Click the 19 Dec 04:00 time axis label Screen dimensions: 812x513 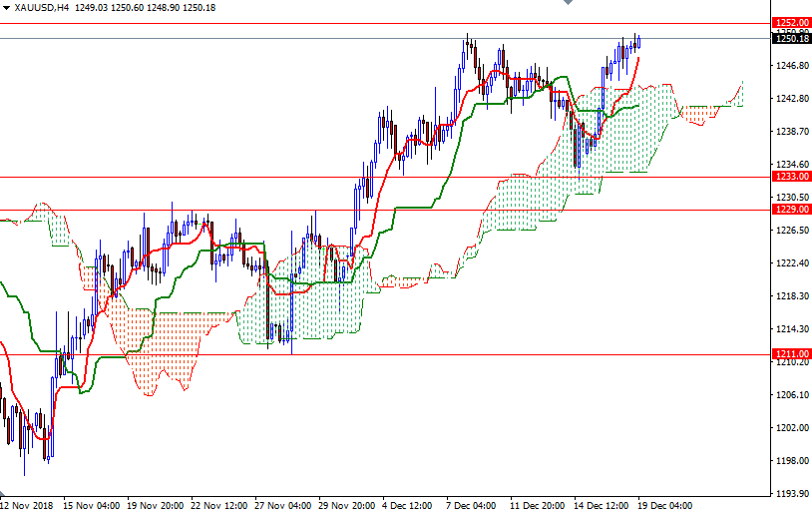664,505
